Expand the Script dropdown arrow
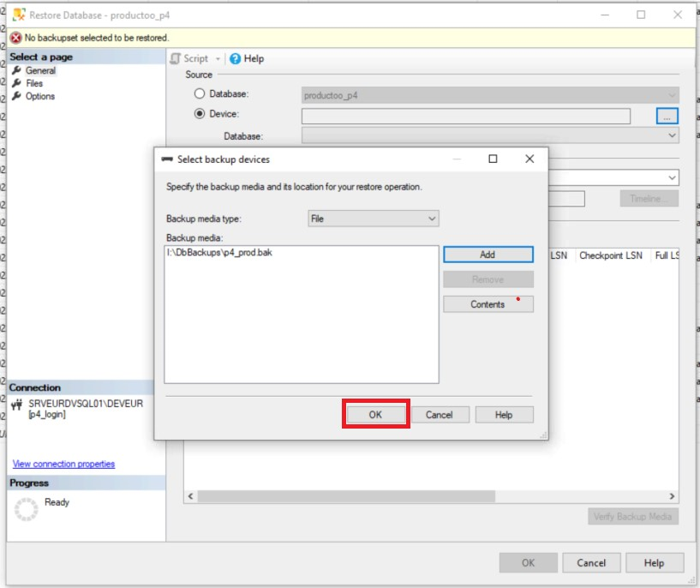Viewport: 700px width, 588px height. 218,58
